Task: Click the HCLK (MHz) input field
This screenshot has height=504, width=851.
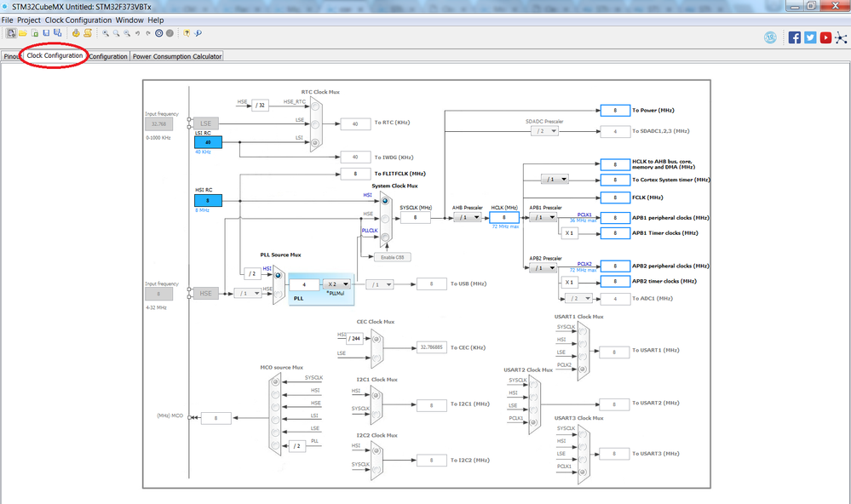Action: click(x=504, y=218)
